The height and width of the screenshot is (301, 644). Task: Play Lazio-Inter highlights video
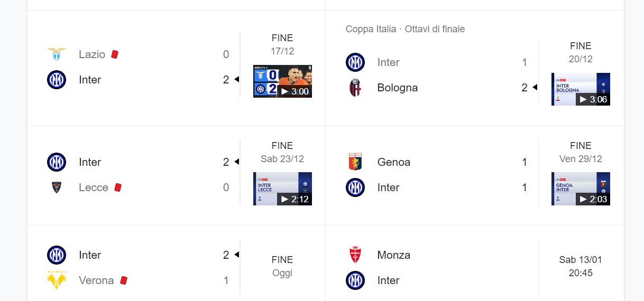pyautogui.click(x=282, y=81)
